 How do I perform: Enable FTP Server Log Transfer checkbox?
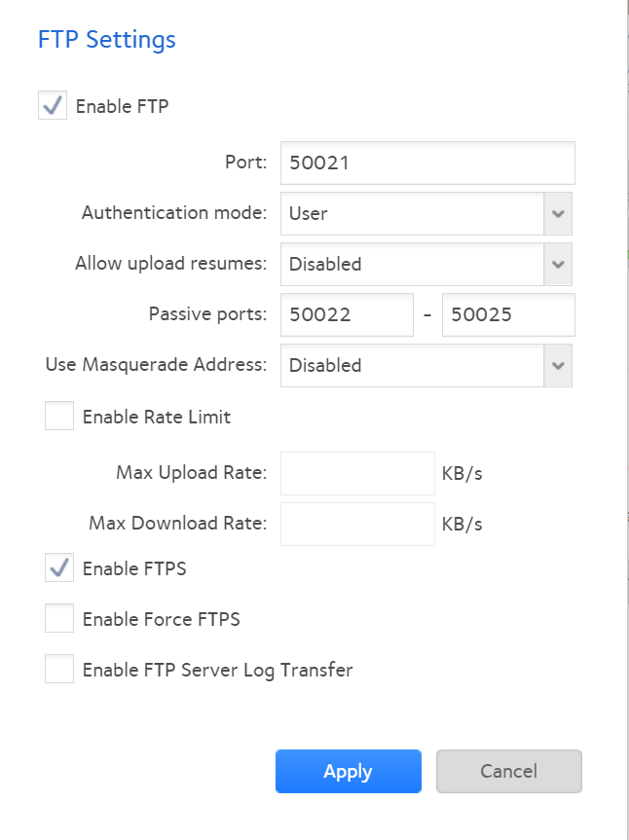pyautogui.click(x=59, y=670)
